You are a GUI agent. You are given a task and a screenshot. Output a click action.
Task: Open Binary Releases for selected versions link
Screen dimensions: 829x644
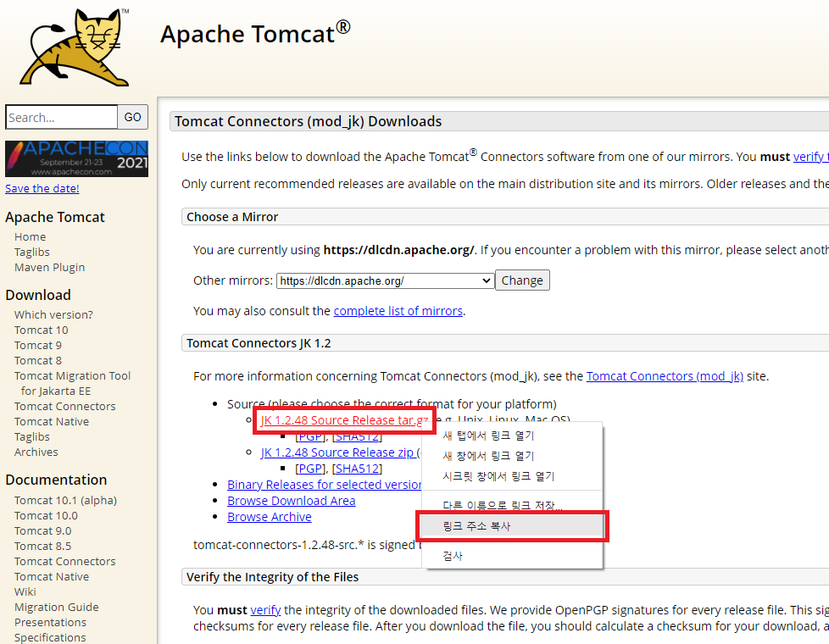(324, 485)
